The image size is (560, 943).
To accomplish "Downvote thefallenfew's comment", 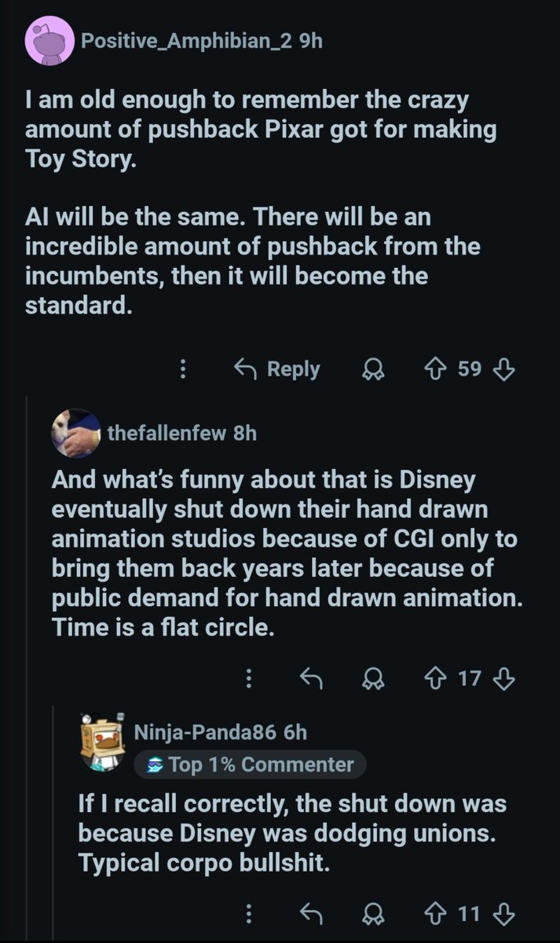I will [x=504, y=678].
